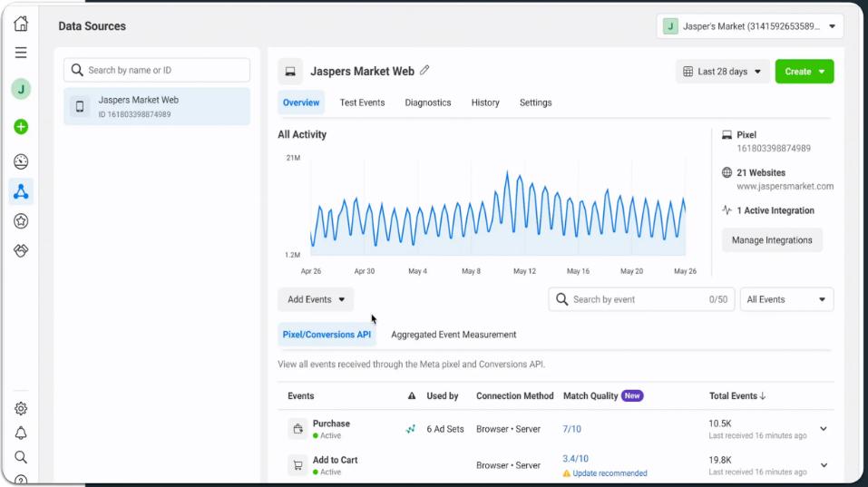
Task: Click the laptop icon beside Jaspers Market Web title
Action: [x=290, y=72]
